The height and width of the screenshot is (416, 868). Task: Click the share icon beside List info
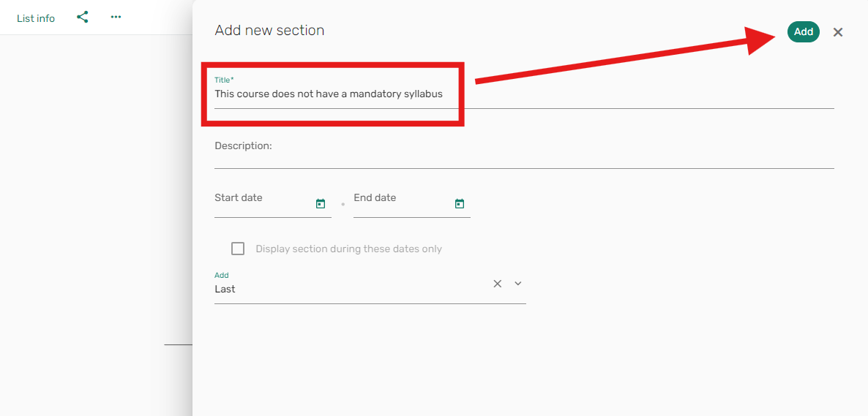click(83, 17)
